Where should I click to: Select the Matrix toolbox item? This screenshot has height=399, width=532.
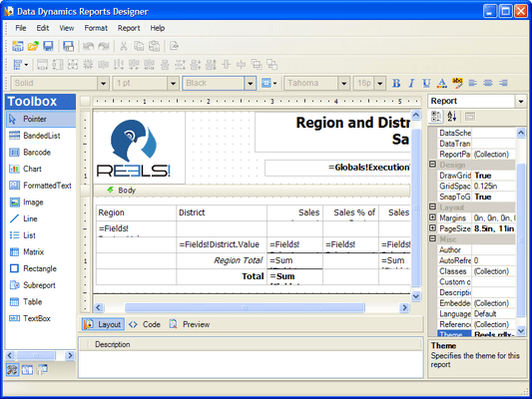click(41, 252)
